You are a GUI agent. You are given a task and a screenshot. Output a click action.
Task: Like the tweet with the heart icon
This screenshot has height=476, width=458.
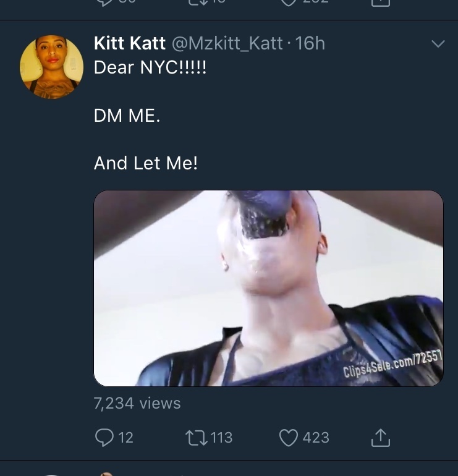coord(289,438)
